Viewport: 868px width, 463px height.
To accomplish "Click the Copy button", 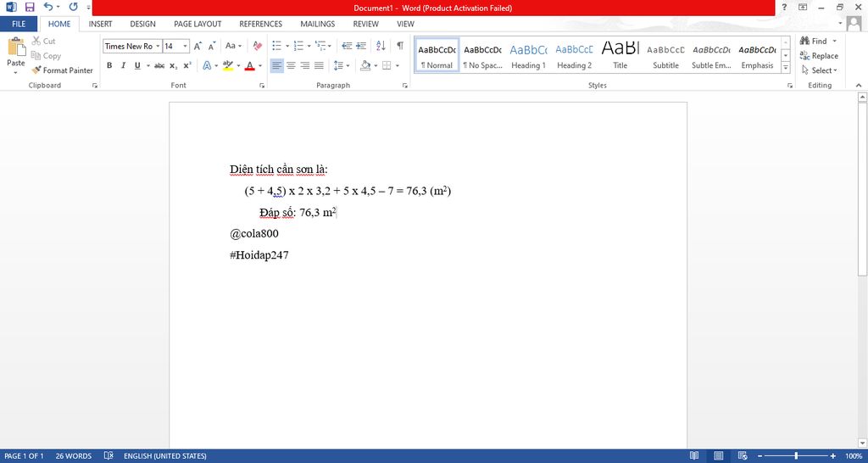I will [x=46, y=55].
